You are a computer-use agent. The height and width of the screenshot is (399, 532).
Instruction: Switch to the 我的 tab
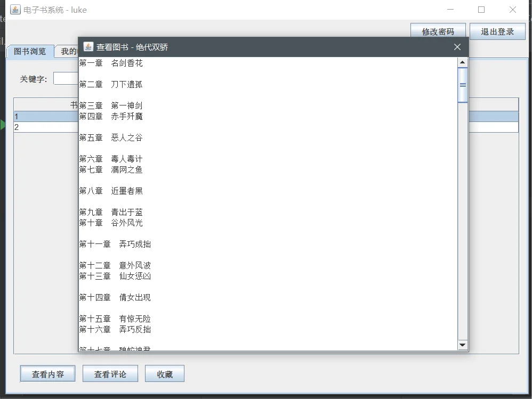click(67, 52)
